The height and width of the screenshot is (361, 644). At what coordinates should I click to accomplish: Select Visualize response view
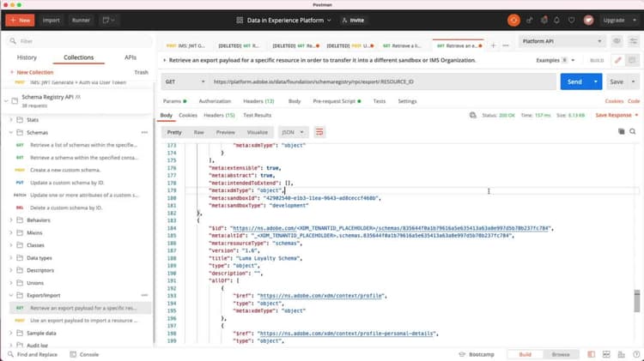(x=258, y=132)
